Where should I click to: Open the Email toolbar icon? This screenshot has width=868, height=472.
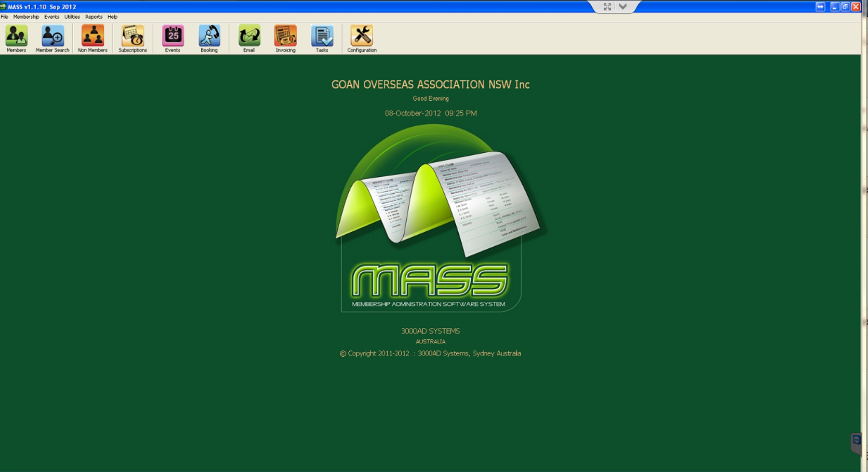click(x=249, y=36)
